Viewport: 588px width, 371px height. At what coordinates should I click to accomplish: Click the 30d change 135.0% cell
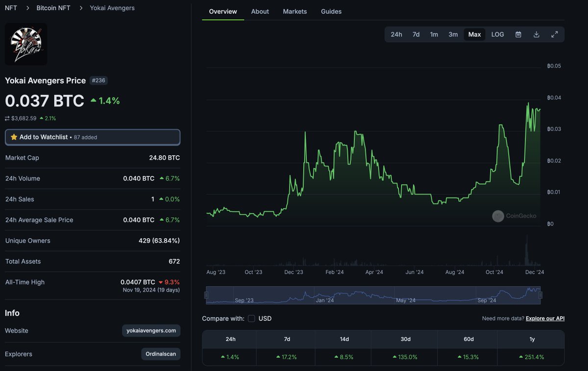click(404, 357)
